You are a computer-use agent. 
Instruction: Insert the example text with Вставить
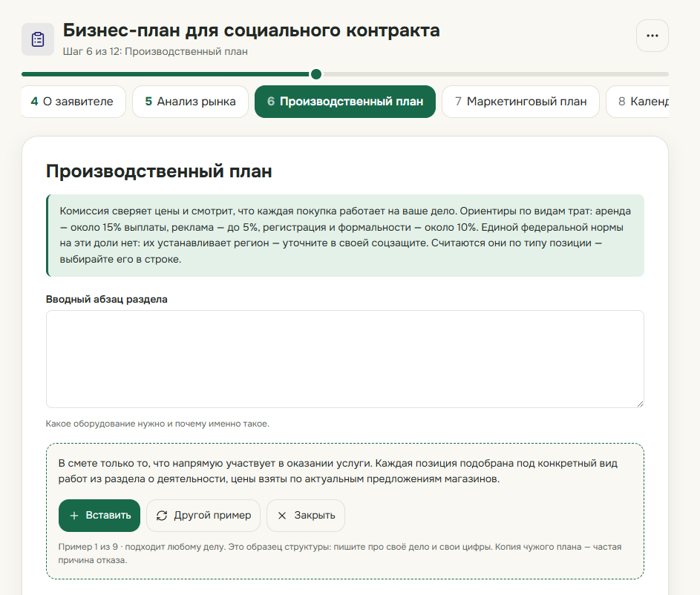pyautogui.click(x=99, y=516)
